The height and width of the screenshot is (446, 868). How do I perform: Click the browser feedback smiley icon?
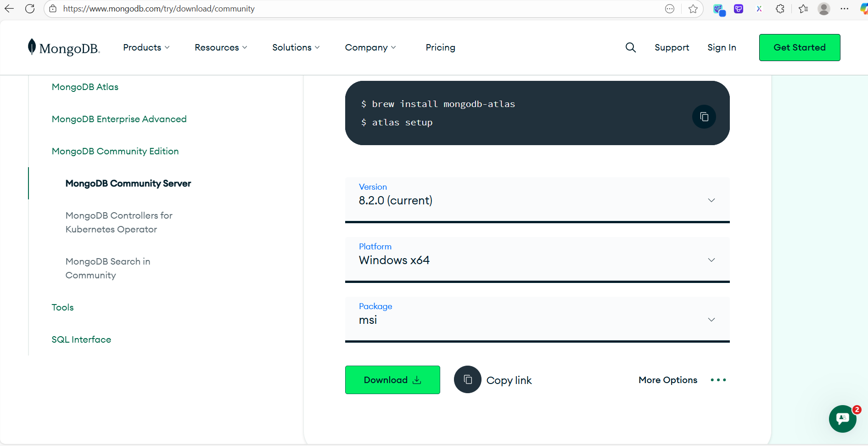click(670, 9)
